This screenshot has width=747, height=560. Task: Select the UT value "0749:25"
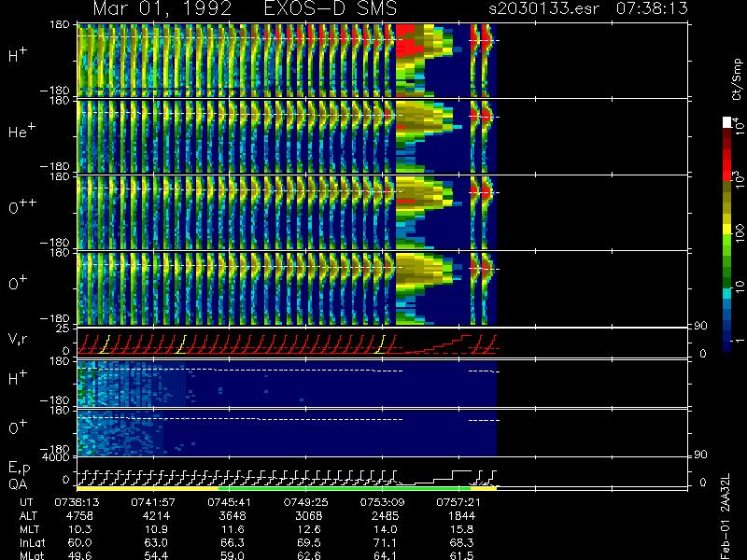pos(306,502)
